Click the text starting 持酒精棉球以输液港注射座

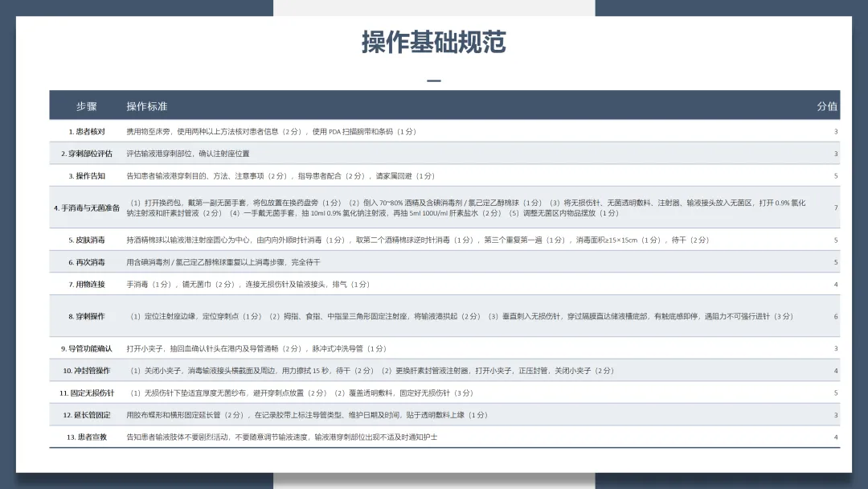(418, 240)
